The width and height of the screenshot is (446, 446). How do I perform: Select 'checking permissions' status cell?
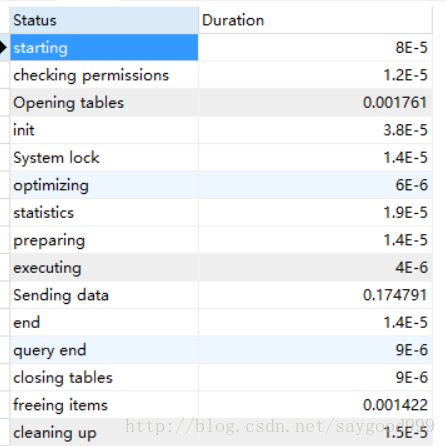point(104,75)
